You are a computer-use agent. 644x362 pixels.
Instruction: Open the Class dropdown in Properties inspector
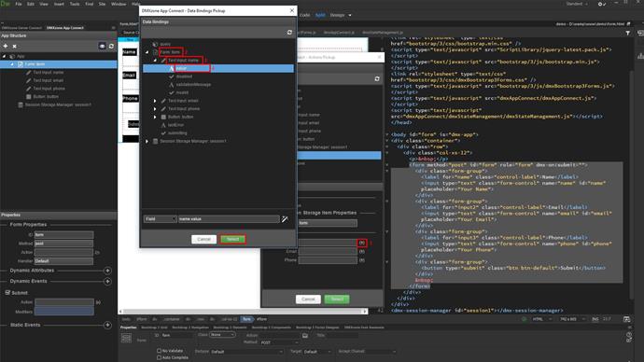tap(222, 335)
